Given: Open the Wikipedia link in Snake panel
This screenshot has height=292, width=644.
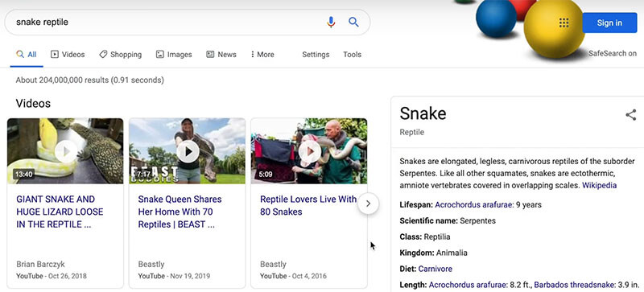Looking at the screenshot, I should (x=599, y=185).
